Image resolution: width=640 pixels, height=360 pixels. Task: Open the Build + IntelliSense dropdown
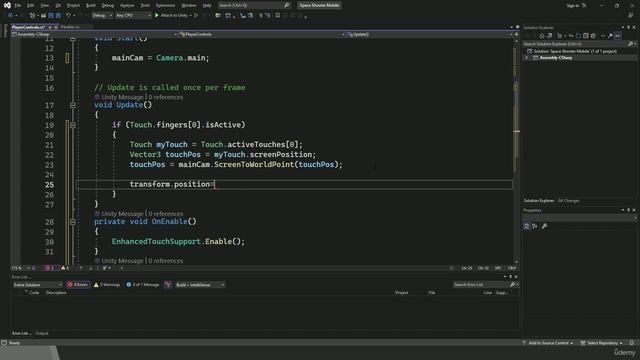pyautogui.click(x=200, y=285)
